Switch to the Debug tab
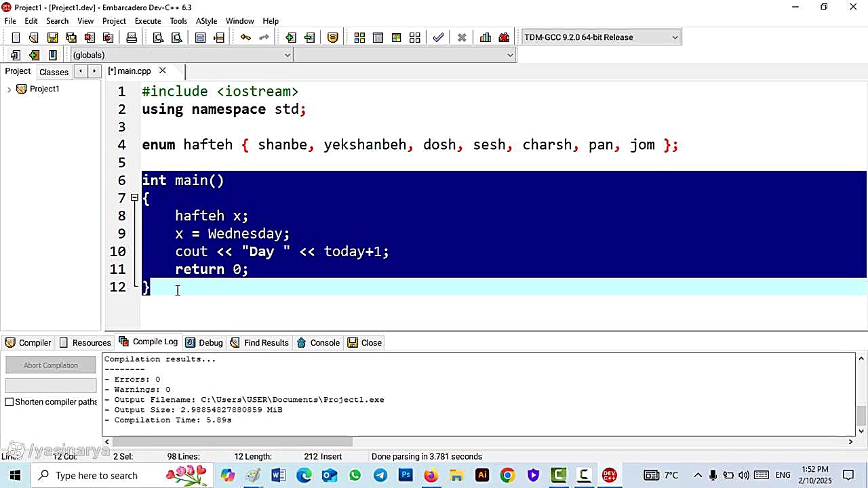 click(x=204, y=343)
